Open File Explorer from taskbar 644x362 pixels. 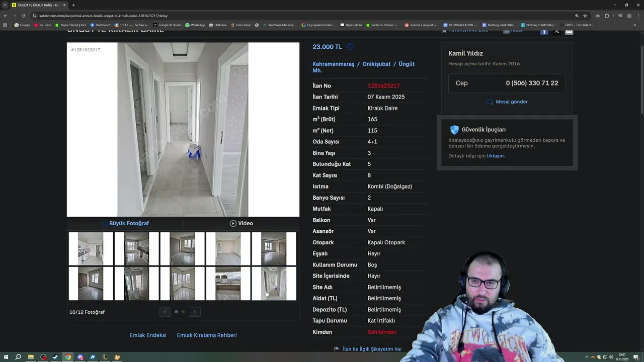click(31, 357)
